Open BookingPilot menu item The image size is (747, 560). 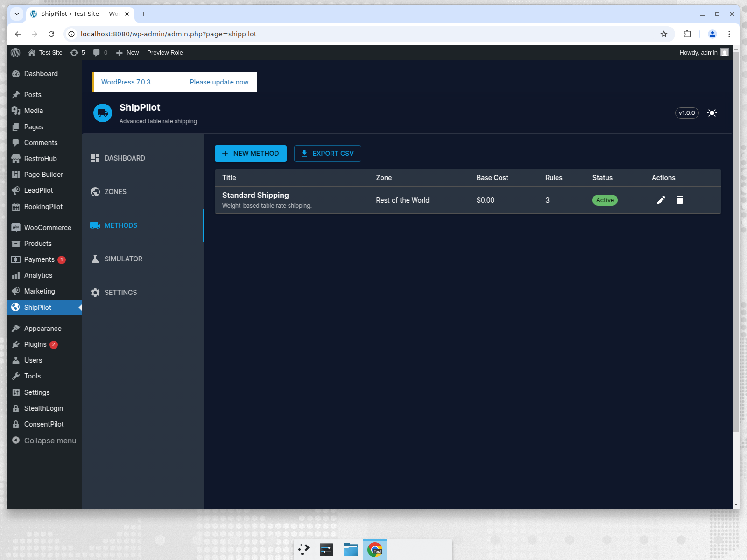point(45,207)
